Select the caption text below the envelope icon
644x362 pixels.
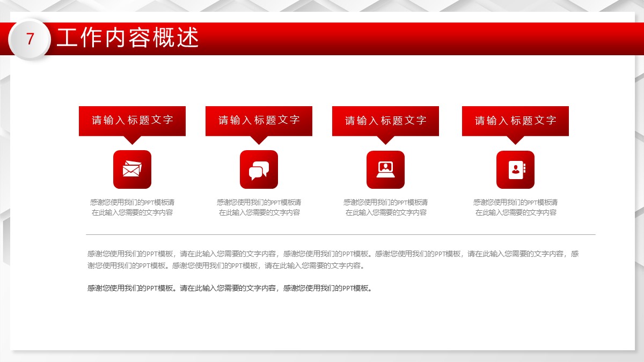(132, 208)
